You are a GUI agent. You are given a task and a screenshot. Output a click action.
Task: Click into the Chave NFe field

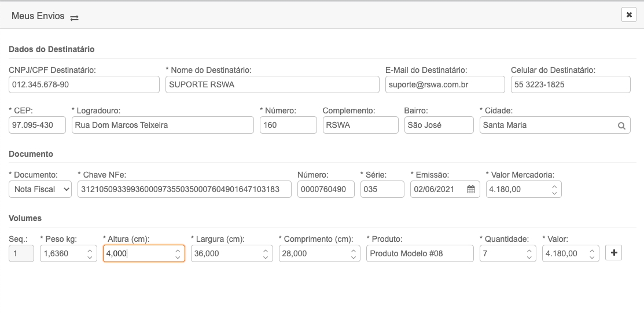[x=184, y=189]
